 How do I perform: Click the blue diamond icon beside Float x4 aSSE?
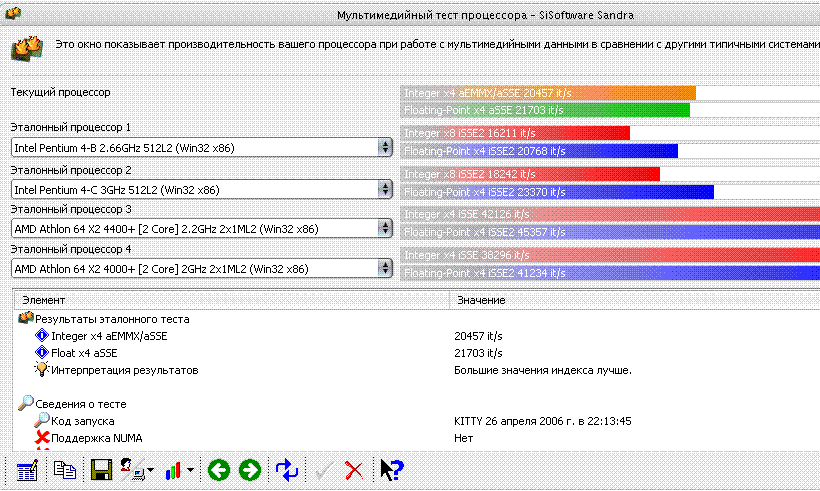pyautogui.click(x=41, y=352)
